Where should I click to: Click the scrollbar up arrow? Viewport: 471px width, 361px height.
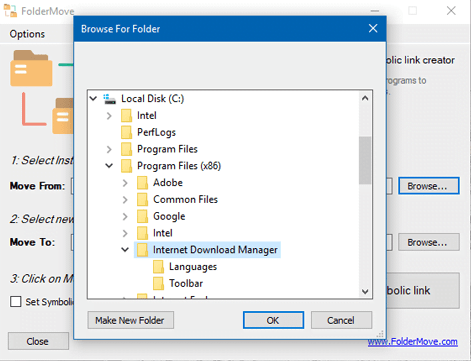click(365, 98)
